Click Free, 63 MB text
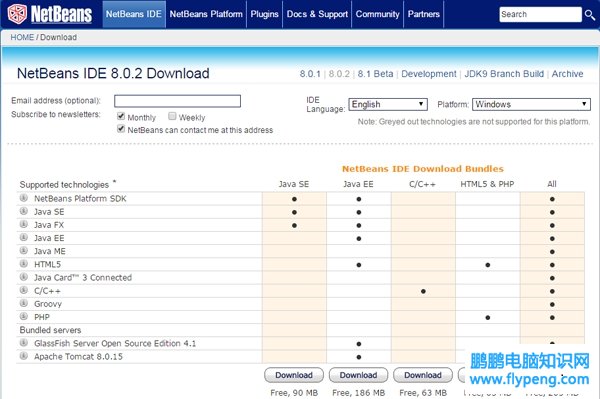This screenshot has height=399, width=600. coord(423,393)
